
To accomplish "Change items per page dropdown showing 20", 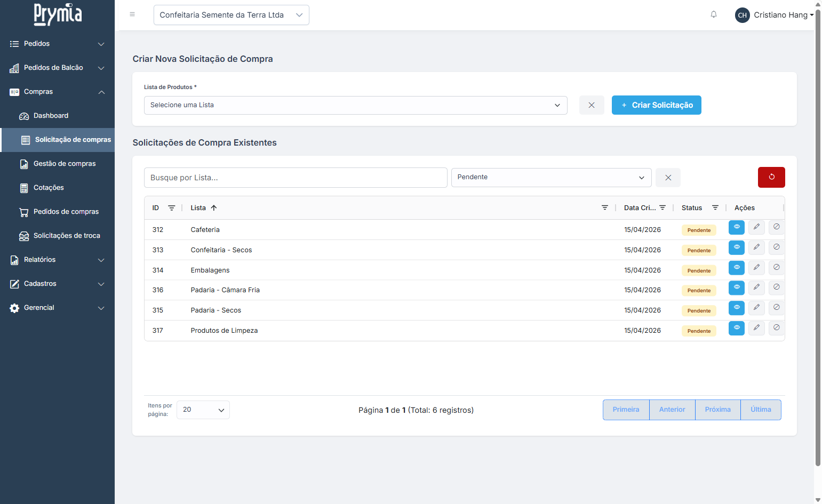I will click(203, 410).
